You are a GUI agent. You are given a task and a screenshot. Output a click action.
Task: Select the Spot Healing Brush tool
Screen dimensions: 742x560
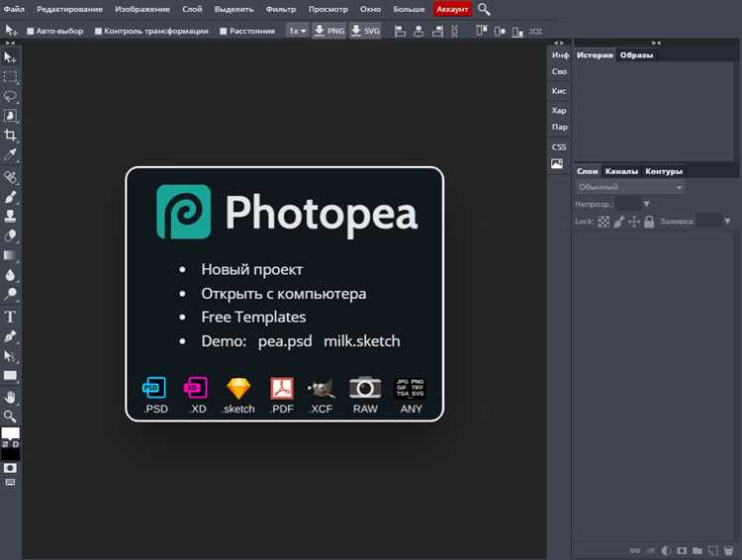click(10, 177)
